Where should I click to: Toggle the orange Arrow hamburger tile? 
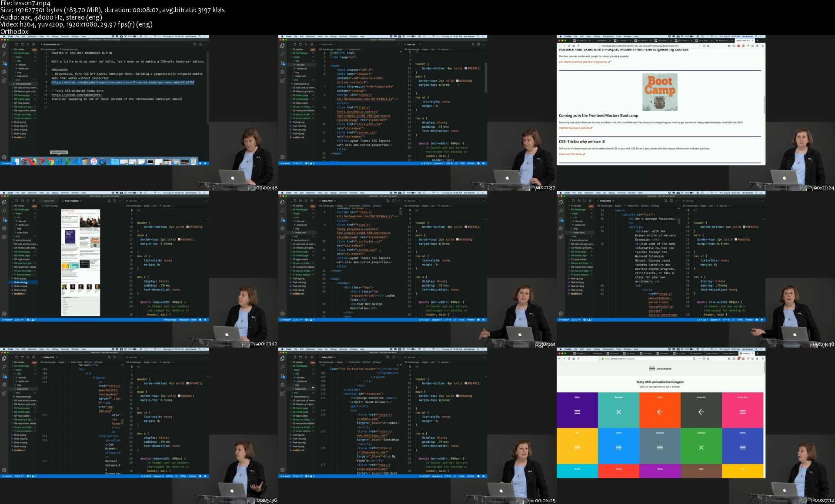pos(660,412)
